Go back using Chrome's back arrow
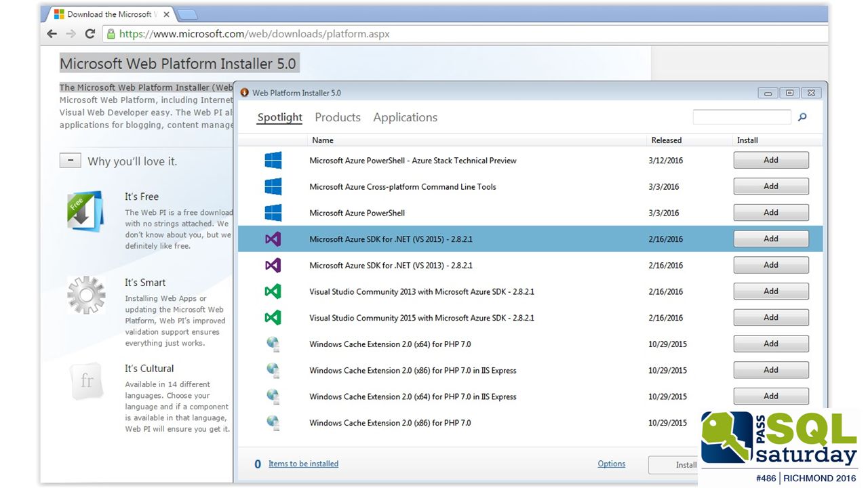The width and height of the screenshot is (868, 488). (52, 33)
